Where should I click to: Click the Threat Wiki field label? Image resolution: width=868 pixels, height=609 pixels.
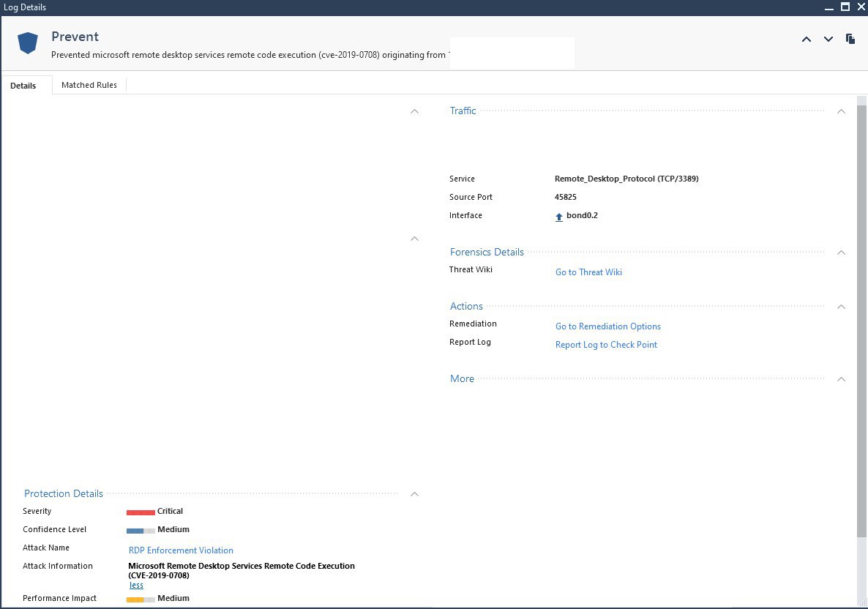click(471, 269)
